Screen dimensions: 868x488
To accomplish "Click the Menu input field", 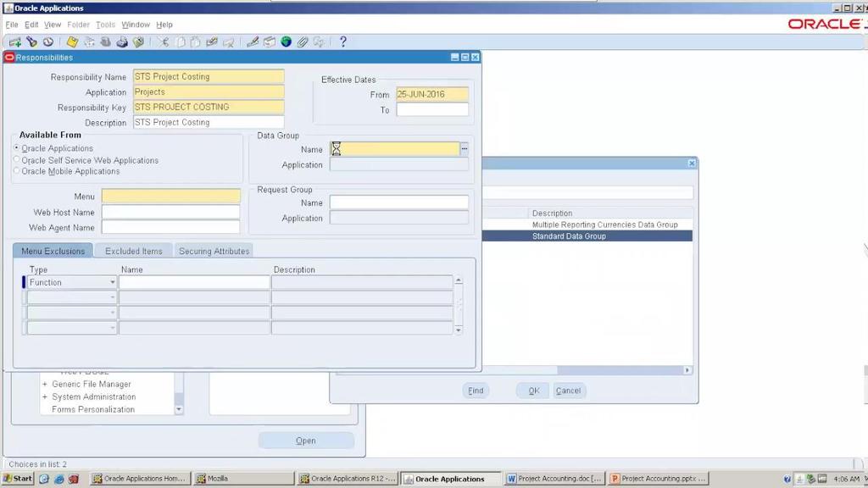I will click(x=171, y=196).
